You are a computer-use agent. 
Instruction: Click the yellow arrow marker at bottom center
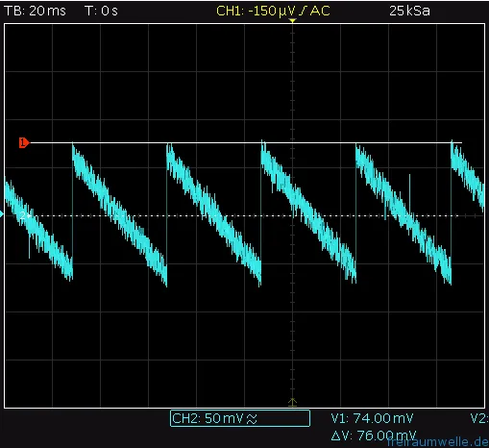(292, 402)
